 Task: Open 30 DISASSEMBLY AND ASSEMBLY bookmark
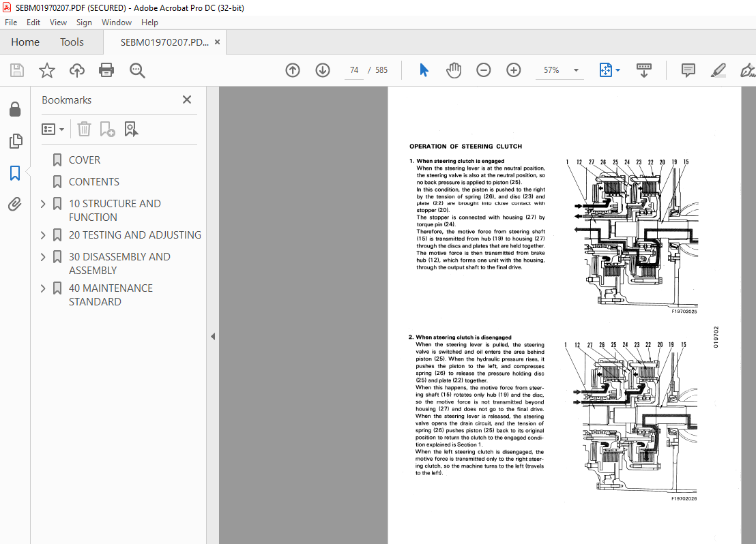click(119, 264)
